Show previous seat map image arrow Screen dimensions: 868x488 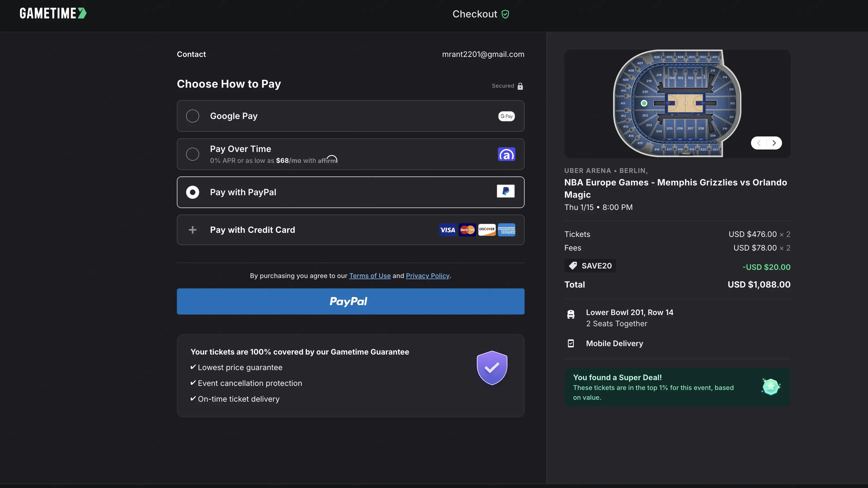759,143
